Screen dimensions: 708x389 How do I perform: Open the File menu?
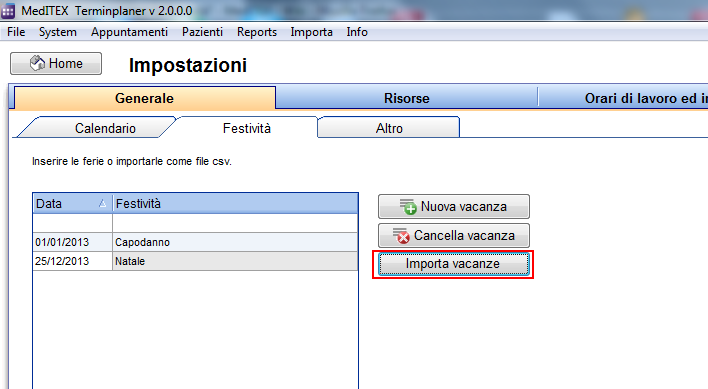tap(16, 32)
